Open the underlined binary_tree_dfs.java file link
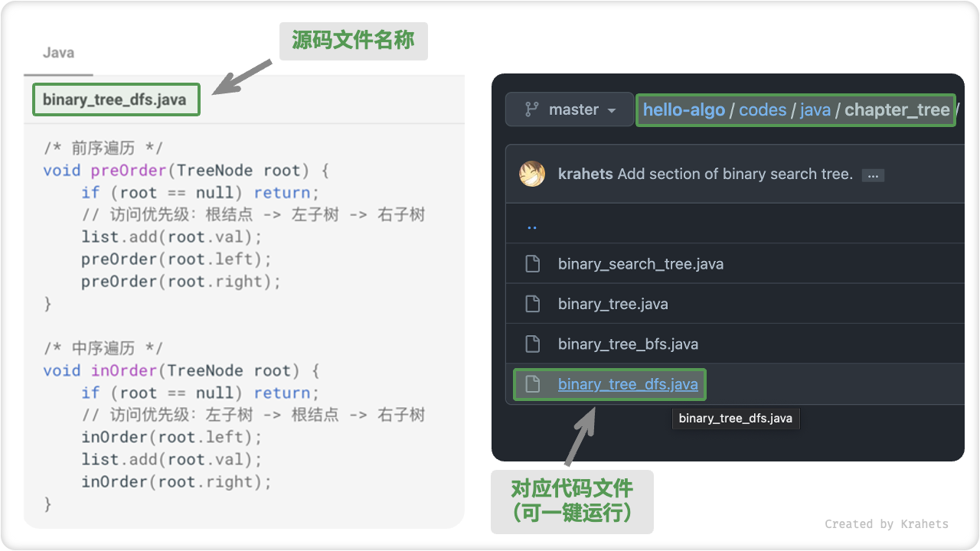 click(x=628, y=384)
